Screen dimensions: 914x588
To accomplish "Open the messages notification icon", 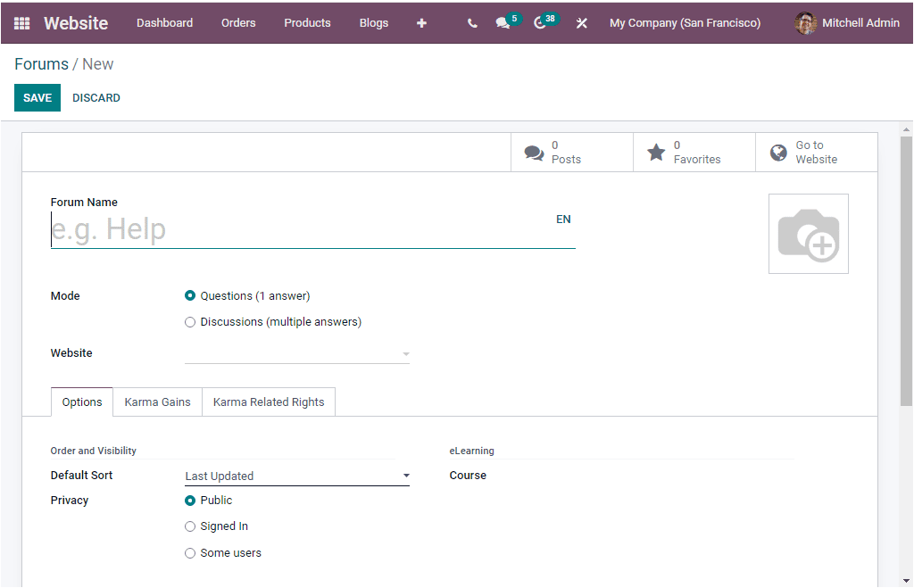I will 503,22.
